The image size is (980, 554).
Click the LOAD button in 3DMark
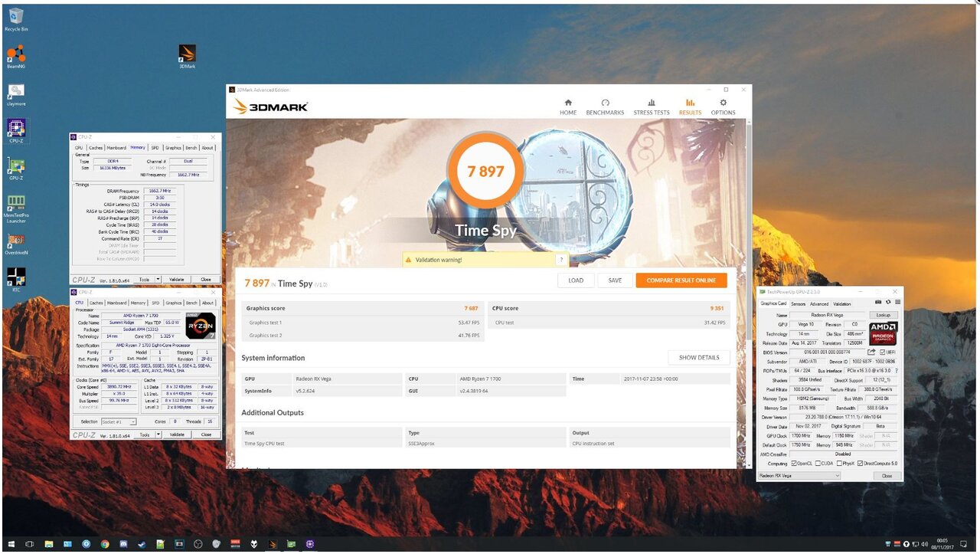(576, 280)
